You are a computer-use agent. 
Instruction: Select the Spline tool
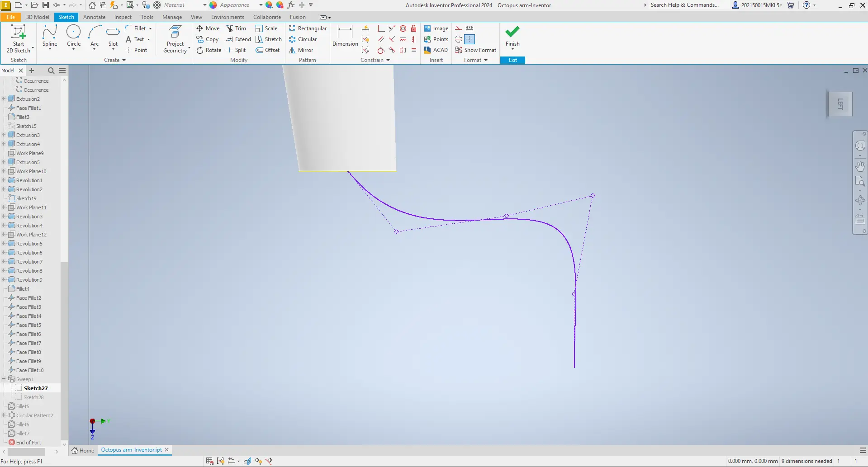click(50, 36)
